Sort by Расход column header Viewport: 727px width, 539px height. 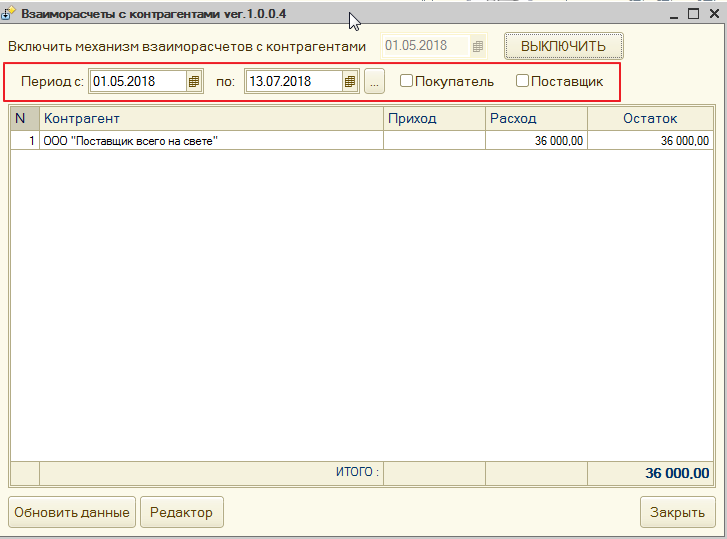click(x=536, y=119)
